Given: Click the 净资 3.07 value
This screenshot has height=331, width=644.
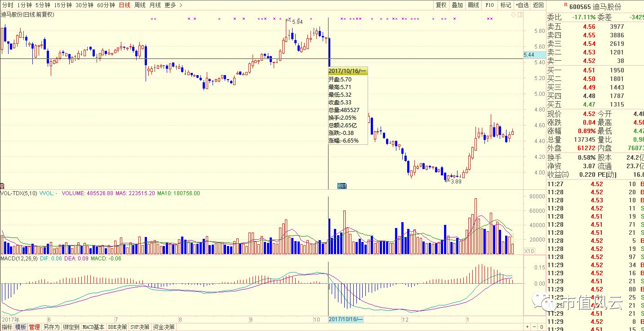Looking at the screenshot, I should (x=589, y=166).
